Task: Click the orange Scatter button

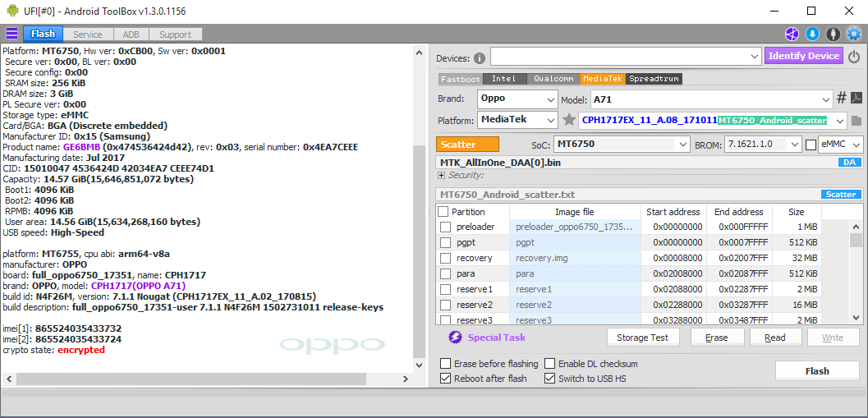Action: tap(467, 144)
